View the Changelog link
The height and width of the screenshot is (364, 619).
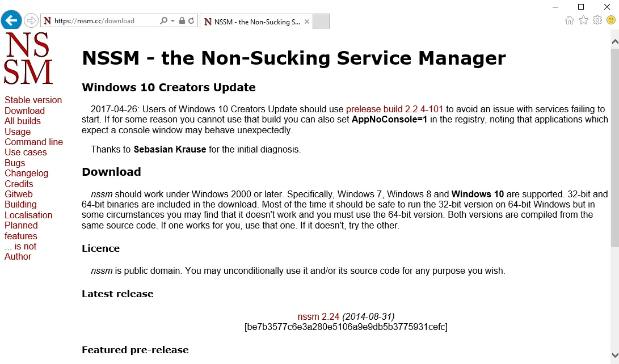(x=27, y=173)
